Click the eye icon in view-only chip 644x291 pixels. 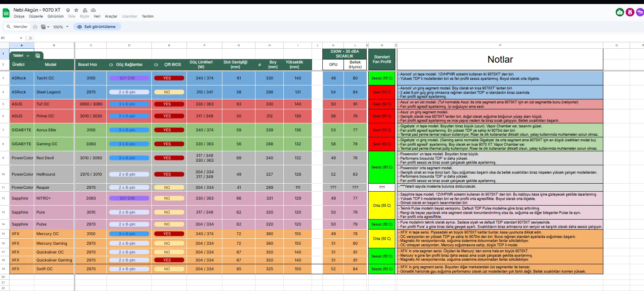80,27
